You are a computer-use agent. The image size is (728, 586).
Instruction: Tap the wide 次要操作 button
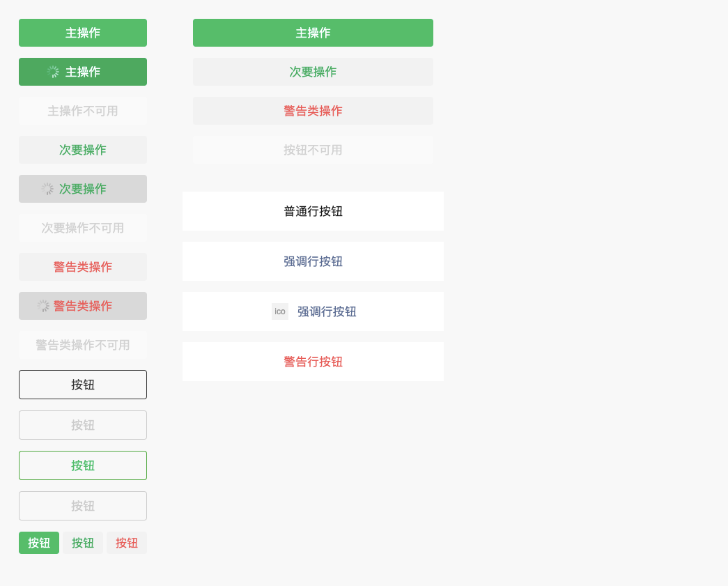(313, 72)
